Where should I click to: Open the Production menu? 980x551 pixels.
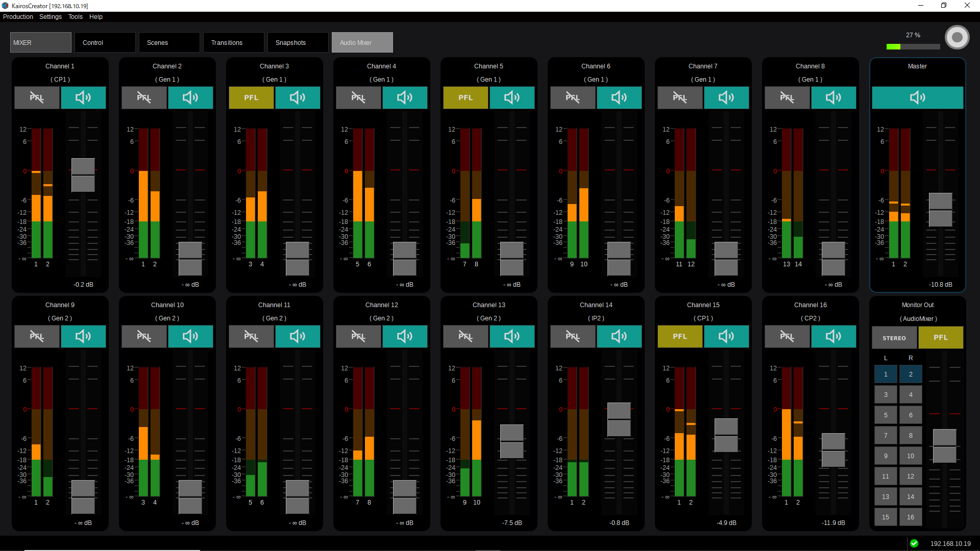click(x=18, y=17)
